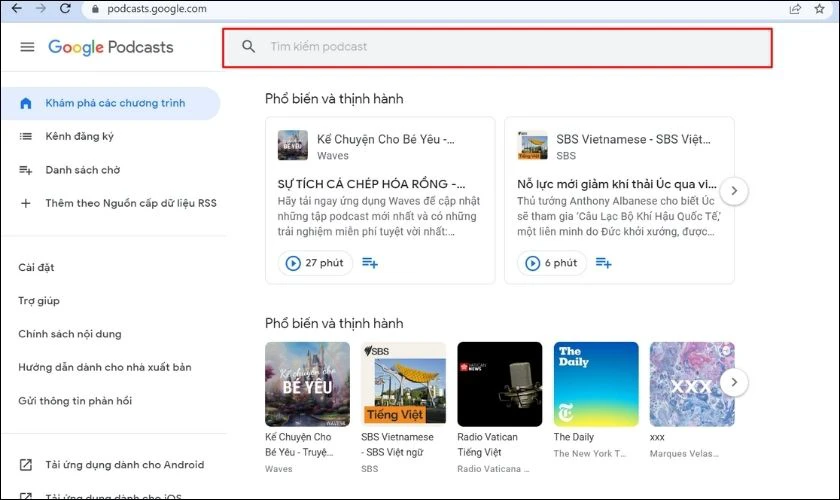Select Khám phá các chương trình

point(110,103)
